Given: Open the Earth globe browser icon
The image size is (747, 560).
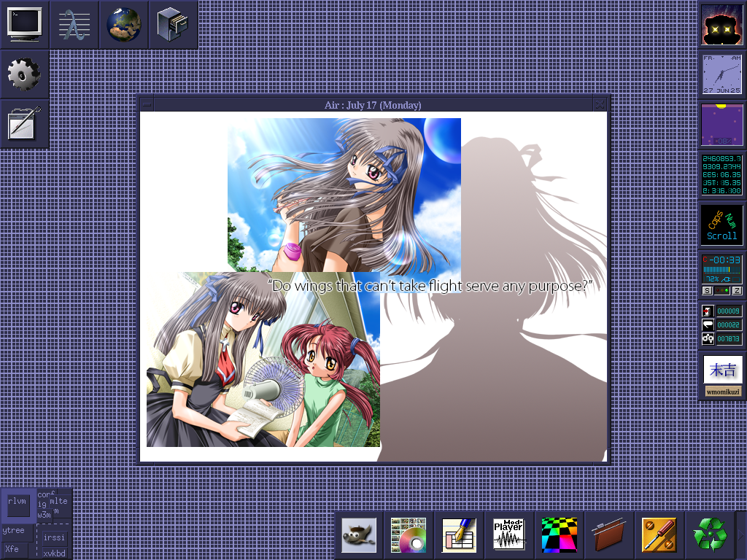Looking at the screenshot, I should [x=124, y=24].
